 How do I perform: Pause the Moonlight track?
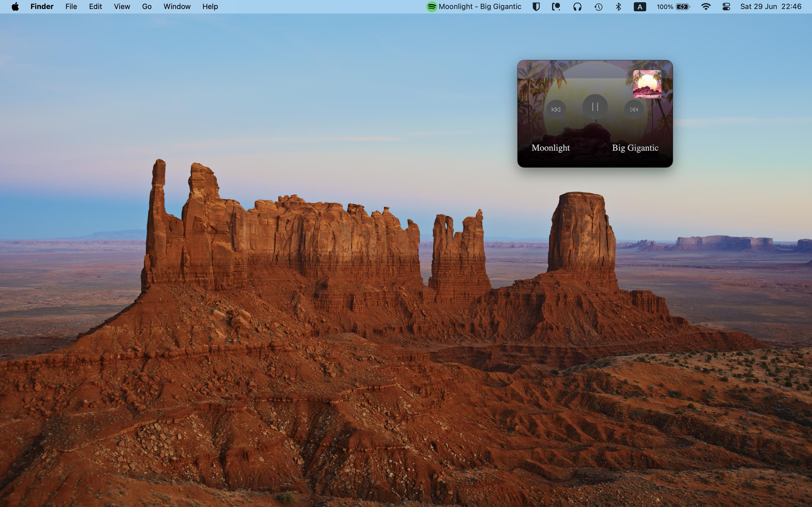pyautogui.click(x=595, y=107)
